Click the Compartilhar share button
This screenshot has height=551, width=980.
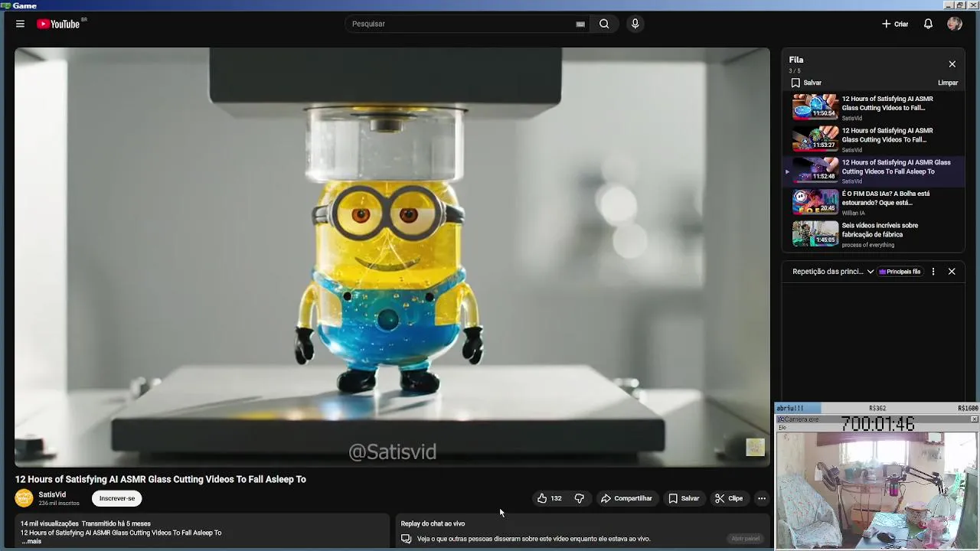coord(626,498)
